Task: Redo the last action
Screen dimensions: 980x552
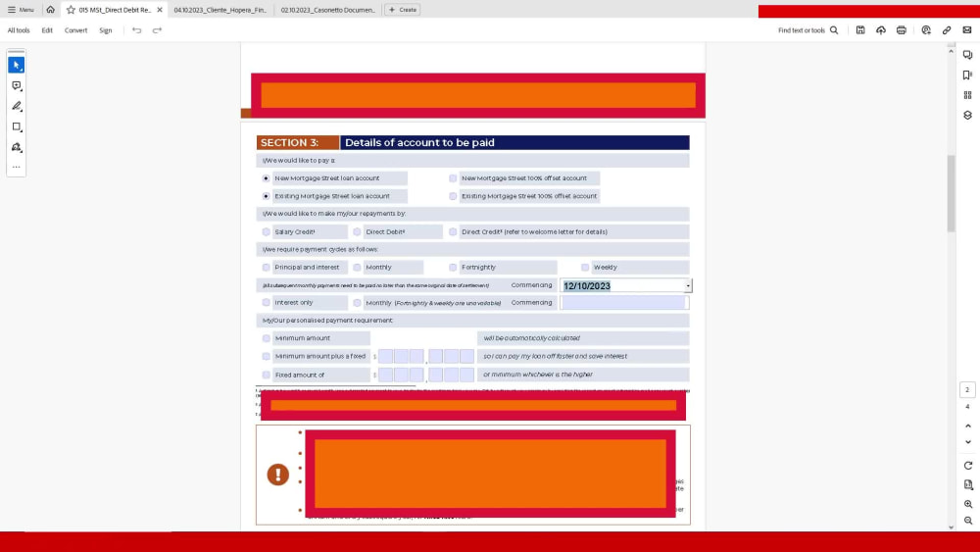Action: [157, 30]
